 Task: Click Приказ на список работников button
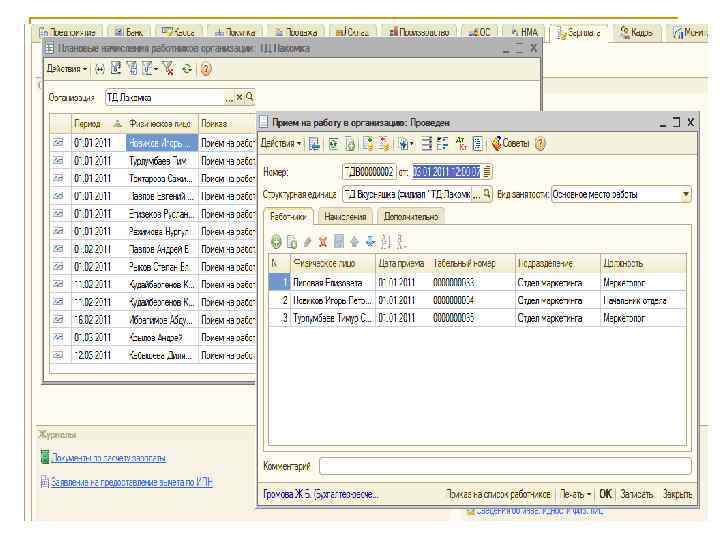tap(498, 494)
